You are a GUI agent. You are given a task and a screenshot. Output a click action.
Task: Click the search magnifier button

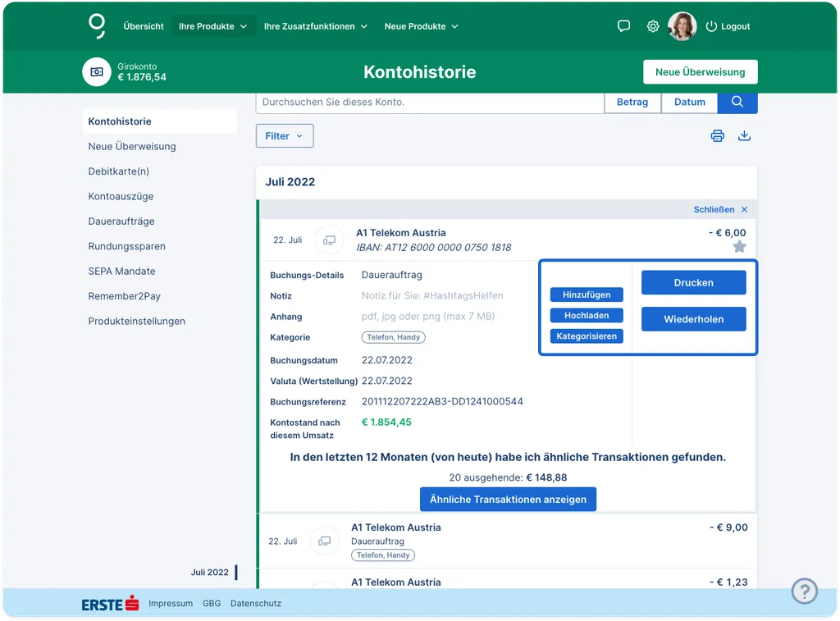(x=737, y=102)
